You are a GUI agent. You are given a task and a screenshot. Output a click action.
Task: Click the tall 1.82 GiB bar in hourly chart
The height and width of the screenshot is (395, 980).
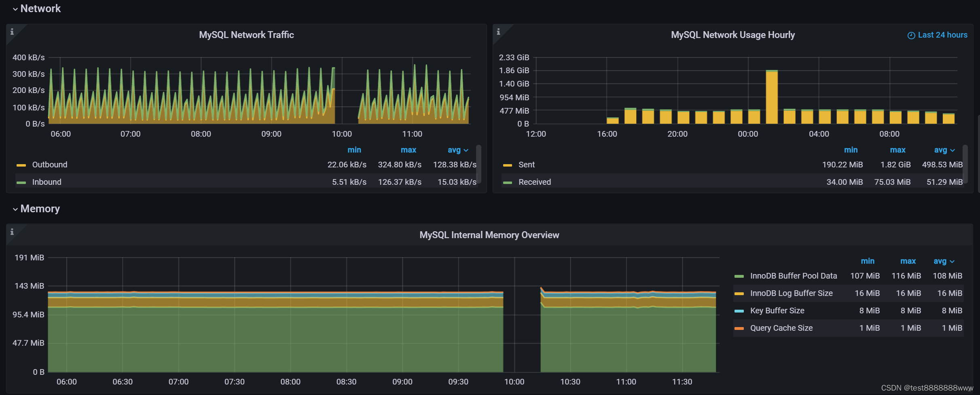coord(772,97)
